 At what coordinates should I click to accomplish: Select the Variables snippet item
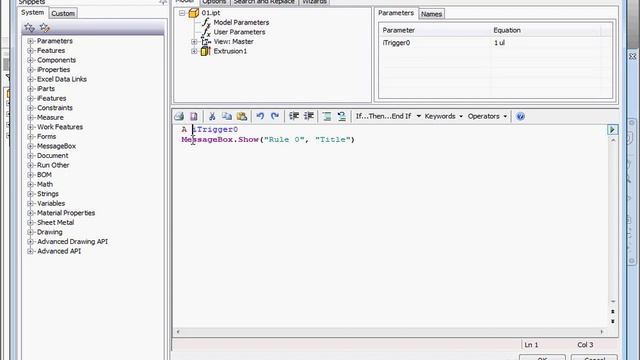click(51, 203)
